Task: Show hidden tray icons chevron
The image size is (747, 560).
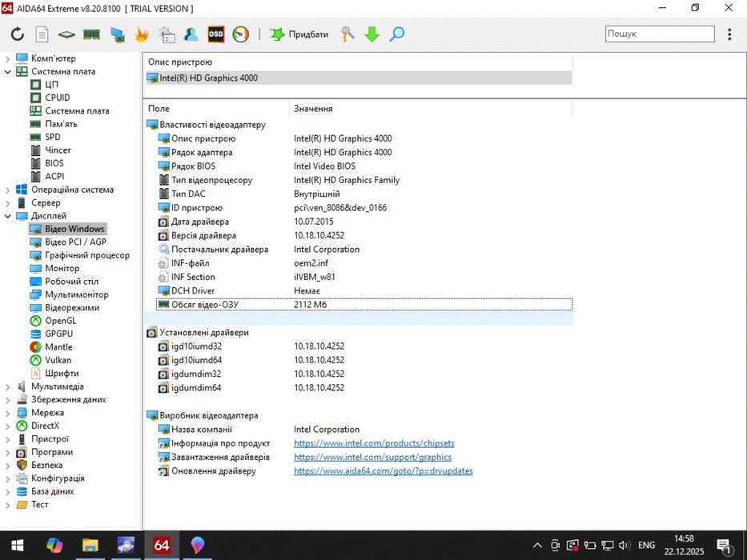Action: tap(537, 546)
